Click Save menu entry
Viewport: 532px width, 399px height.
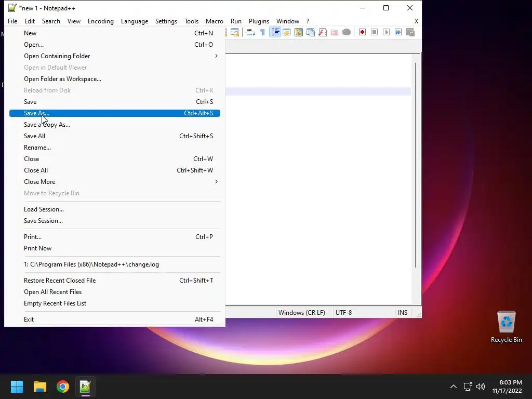(x=115, y=102)
